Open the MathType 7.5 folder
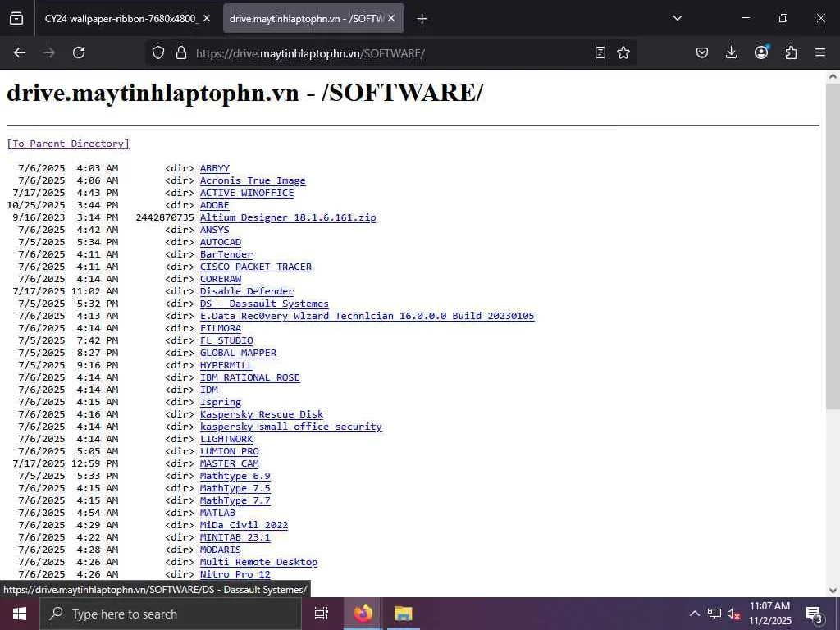The height and width of the screenshot is (630, 840). click(x=235, y=489)
